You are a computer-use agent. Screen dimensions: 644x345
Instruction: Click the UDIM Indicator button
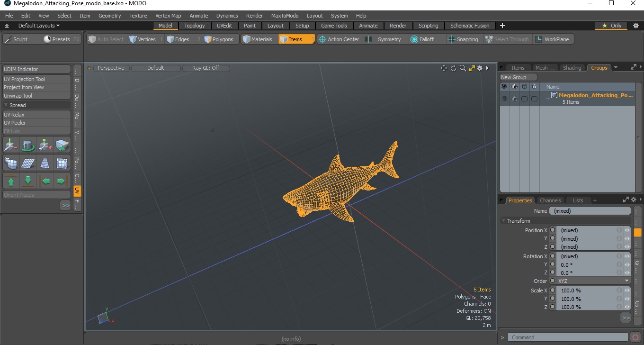point(36,69)
